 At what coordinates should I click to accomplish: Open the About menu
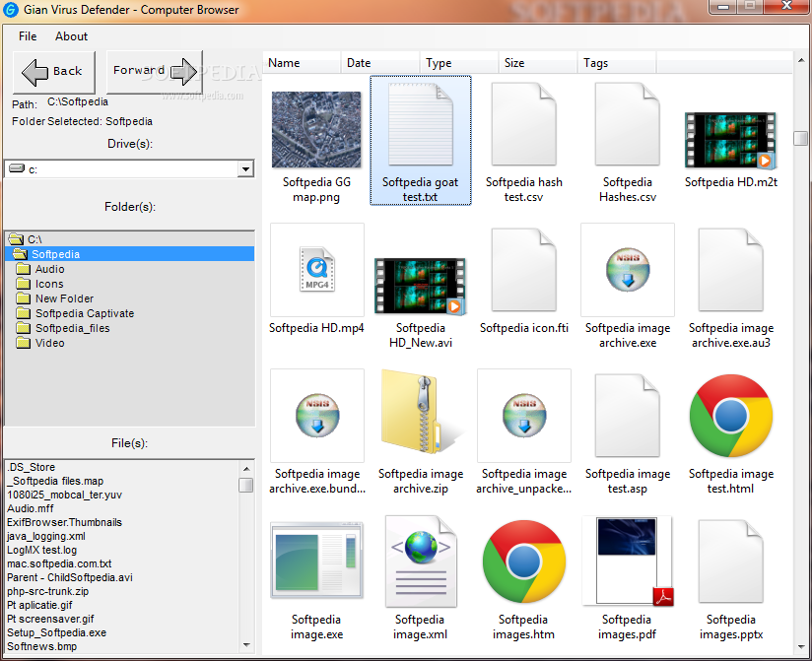(71, 36)
